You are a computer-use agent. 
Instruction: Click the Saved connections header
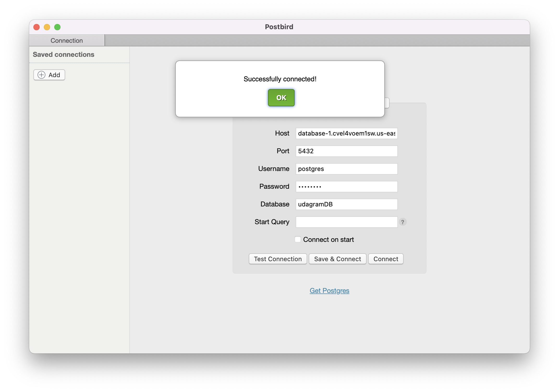click(63, 54)
